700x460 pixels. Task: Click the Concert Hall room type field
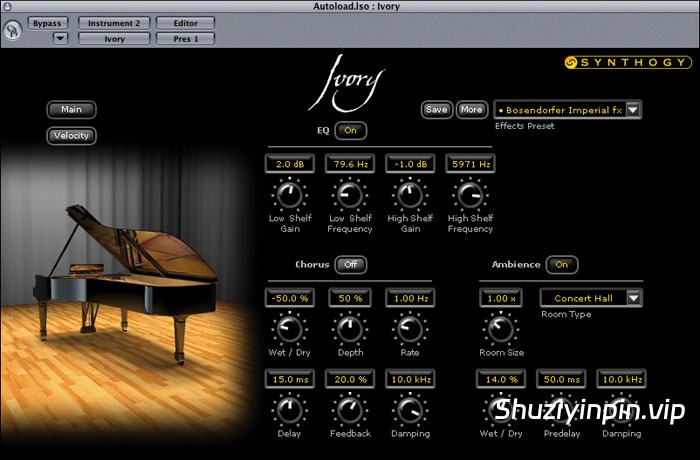tap(583, 298)
